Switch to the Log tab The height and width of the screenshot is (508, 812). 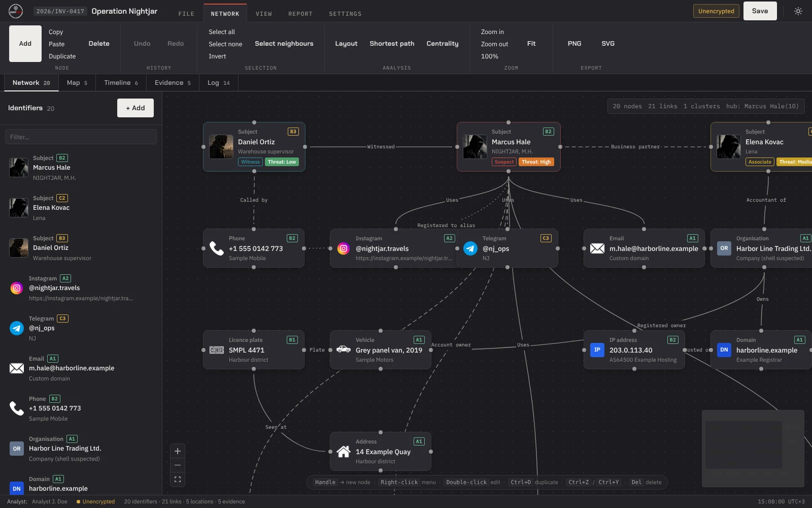219,83
